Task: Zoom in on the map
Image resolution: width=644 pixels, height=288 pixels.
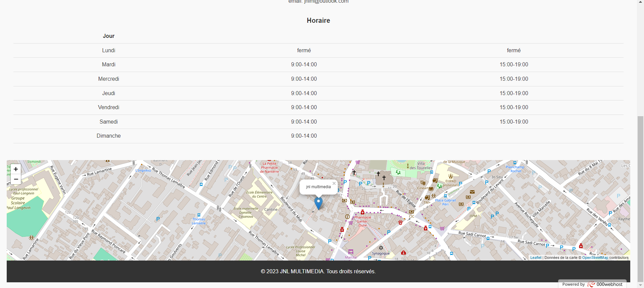Action: [16, 169]
